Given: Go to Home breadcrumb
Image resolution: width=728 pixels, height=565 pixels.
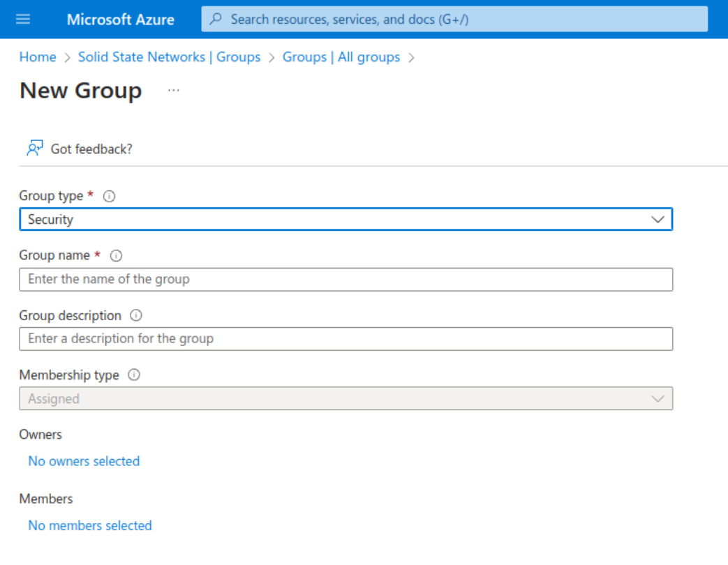Looking at the screenshot, I should [x=38, y=57].
